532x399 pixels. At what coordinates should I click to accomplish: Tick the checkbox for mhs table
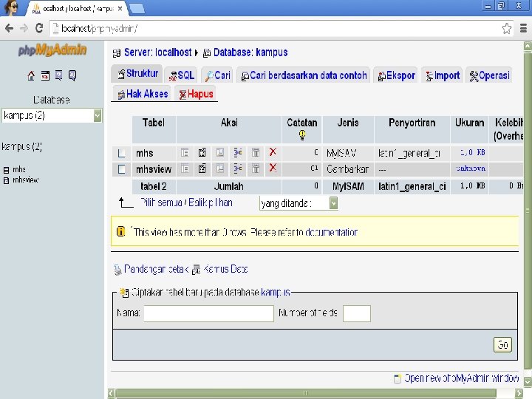pos(121,153)
